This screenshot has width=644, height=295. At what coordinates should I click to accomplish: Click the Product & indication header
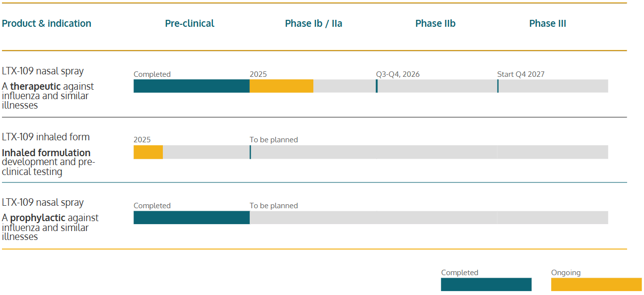(x=47, y=23)
